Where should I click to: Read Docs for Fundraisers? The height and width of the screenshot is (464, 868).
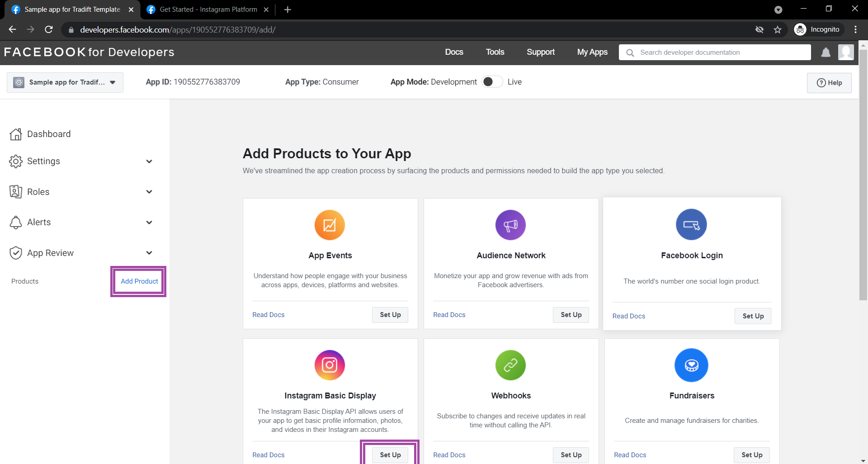pos(630,455)
